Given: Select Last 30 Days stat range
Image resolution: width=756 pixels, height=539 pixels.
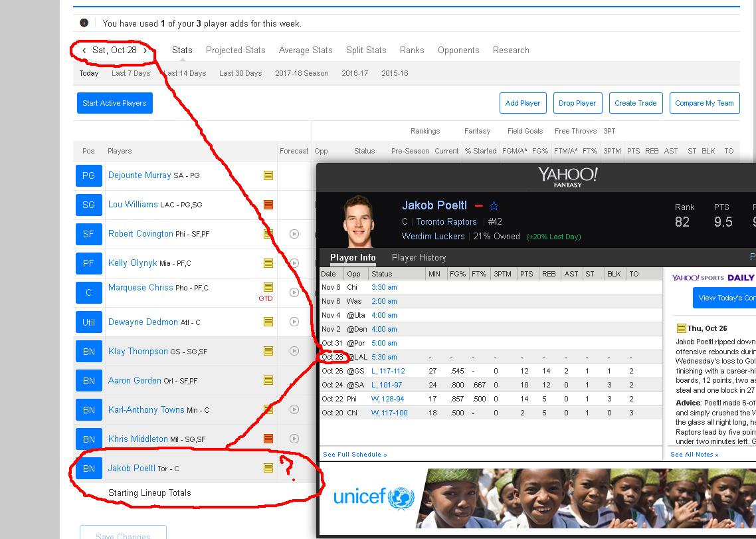Looking at the screenshot, I should [x=240, y=73].
